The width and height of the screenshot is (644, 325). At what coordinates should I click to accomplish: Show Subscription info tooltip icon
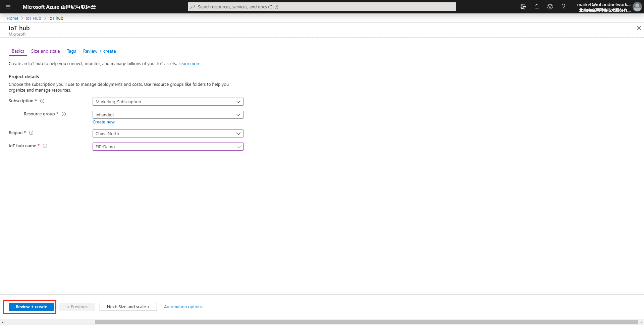coord(42,101)
